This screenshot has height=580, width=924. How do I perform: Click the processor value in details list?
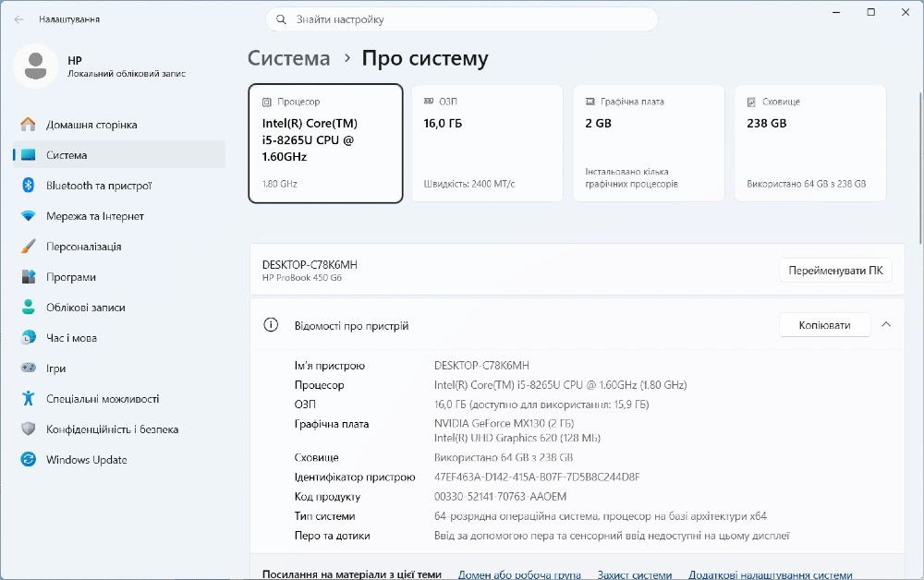[561, 385]
